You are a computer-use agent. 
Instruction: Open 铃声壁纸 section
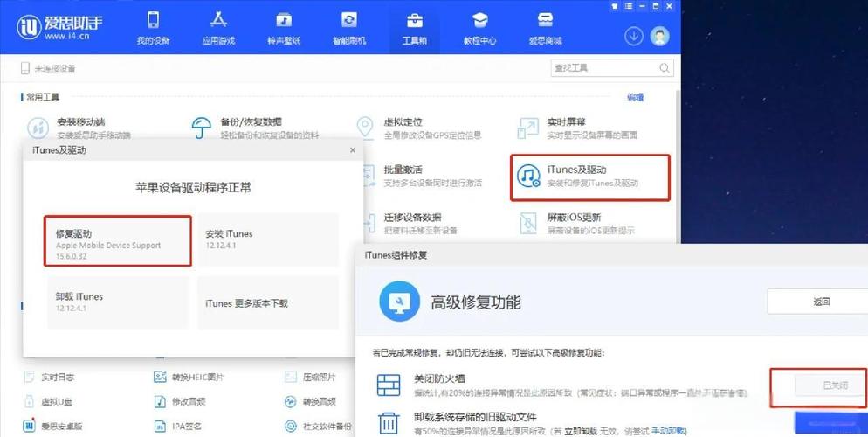284,28
